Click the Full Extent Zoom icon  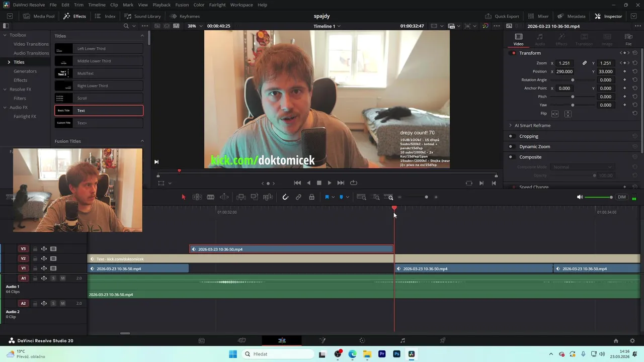pyautogui.click(x=361, y=197)
